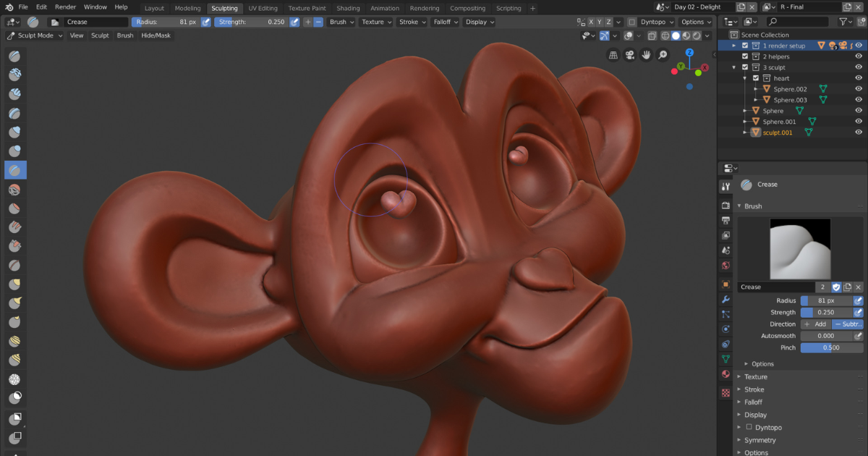Open the Modifiers wrench properties tab
This screenshot has height=456, width=868.
tap(726, 300)
